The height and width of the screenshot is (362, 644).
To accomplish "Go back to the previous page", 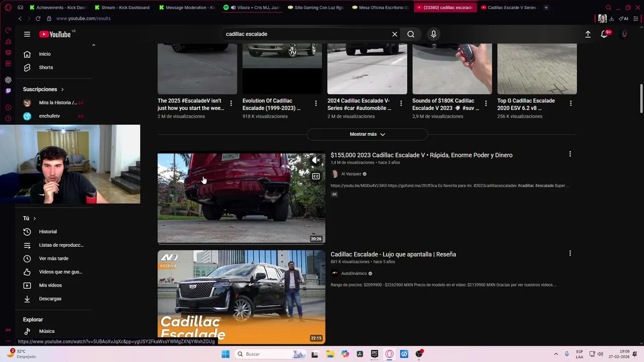I will click(20, 19).
